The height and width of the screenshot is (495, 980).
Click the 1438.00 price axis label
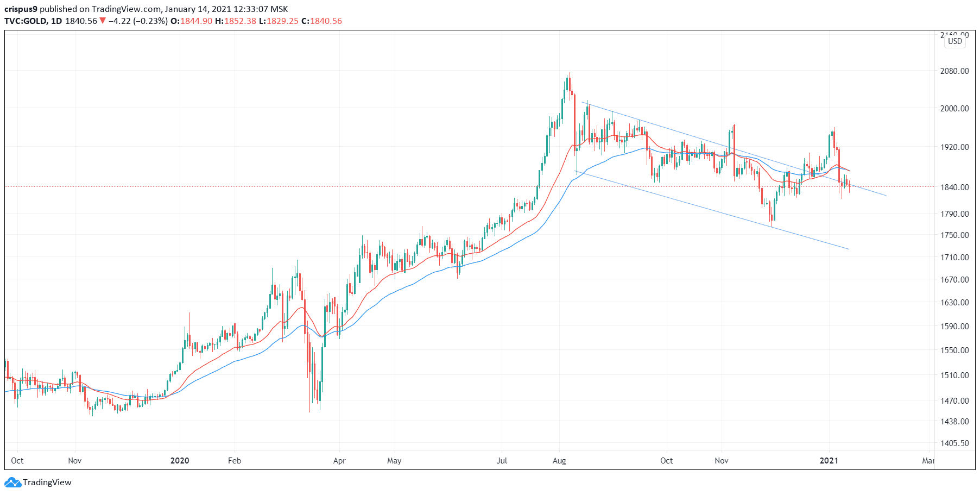coord(954,422)
